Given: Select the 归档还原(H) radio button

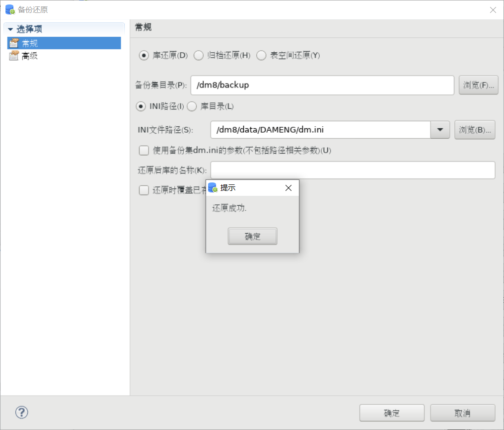Looking at the screenshot, I should tap(198, 55).
